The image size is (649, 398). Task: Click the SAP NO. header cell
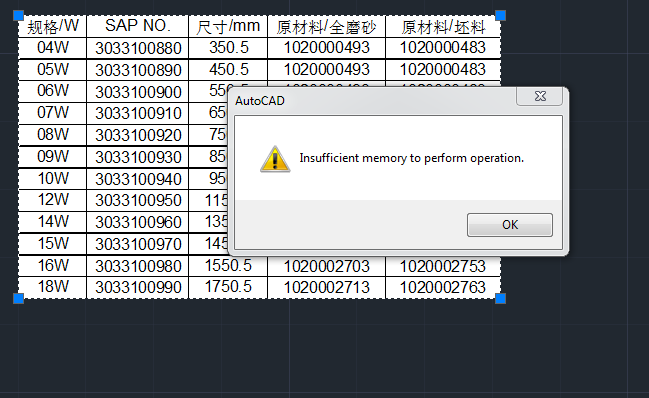[137, 26]
